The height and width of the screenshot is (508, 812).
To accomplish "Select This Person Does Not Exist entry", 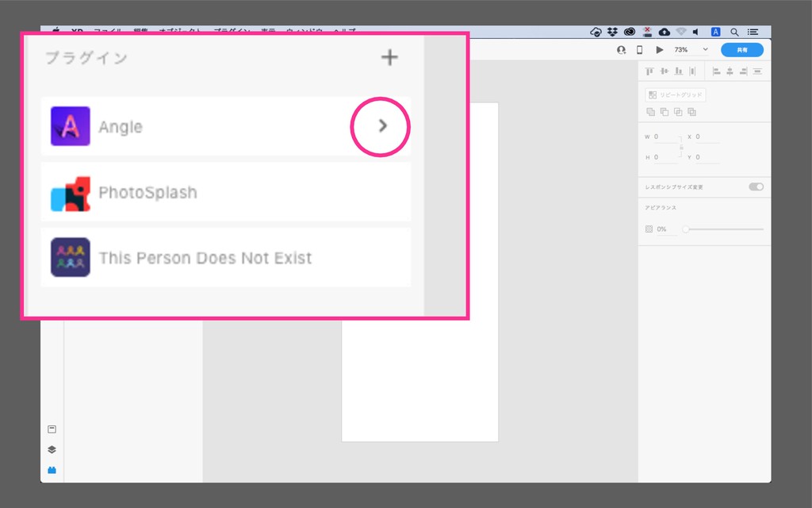I will tap(226, 257).
